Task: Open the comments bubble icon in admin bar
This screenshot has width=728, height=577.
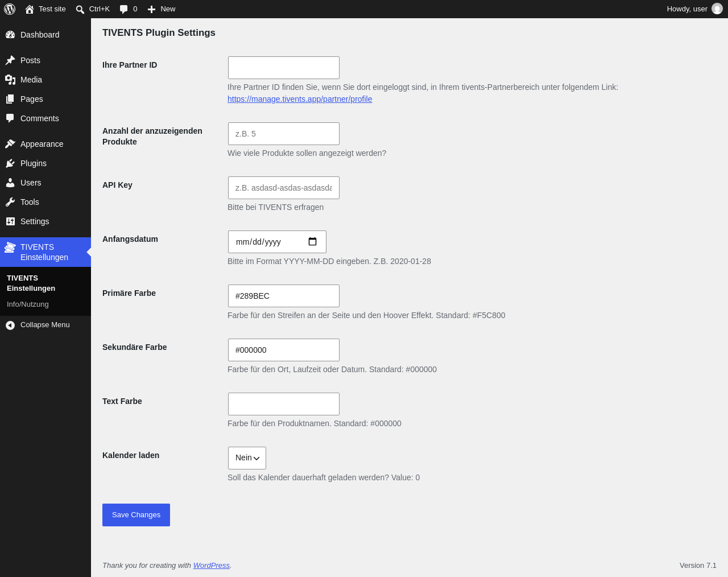Action: point(123,9)
